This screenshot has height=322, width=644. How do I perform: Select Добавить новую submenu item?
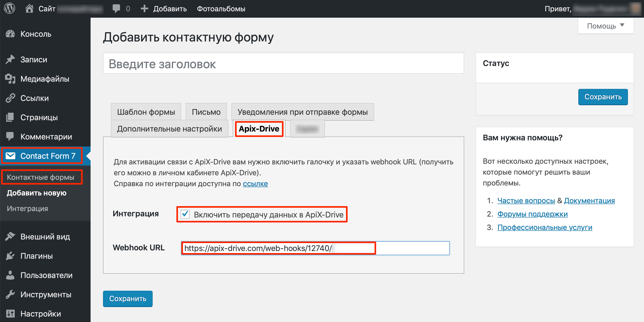pyautogui.click(x=36, y=193)
